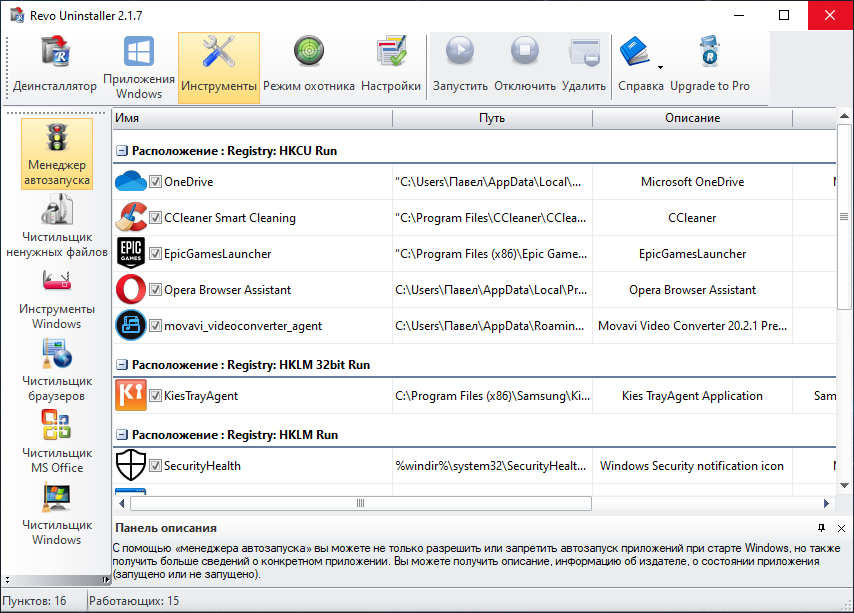Click horizontal scrollbar right arrow
The image size is (854, 613).
click(826, 503)
